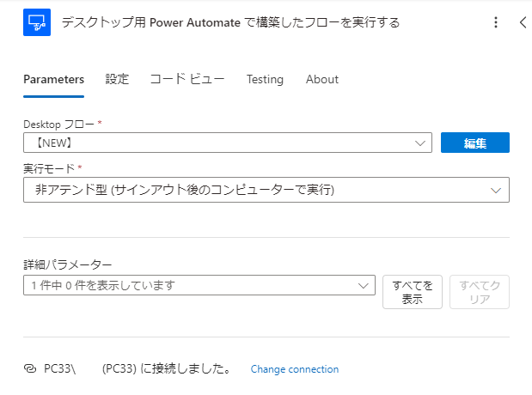Open the 詳細パラメーター dropdown arrow
This screenshot has height=395, width=532.
[x=364, y=285]
